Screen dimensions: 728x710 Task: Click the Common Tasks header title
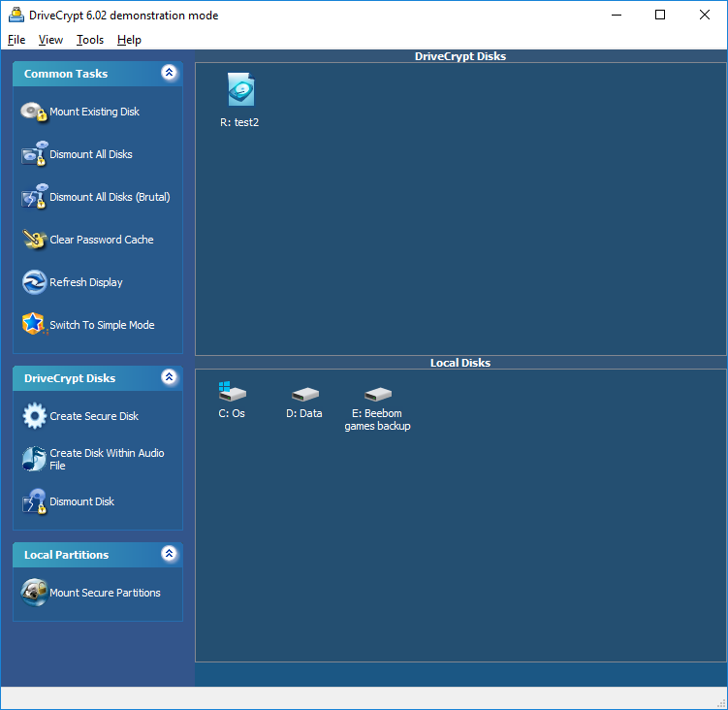click(66, 74)
